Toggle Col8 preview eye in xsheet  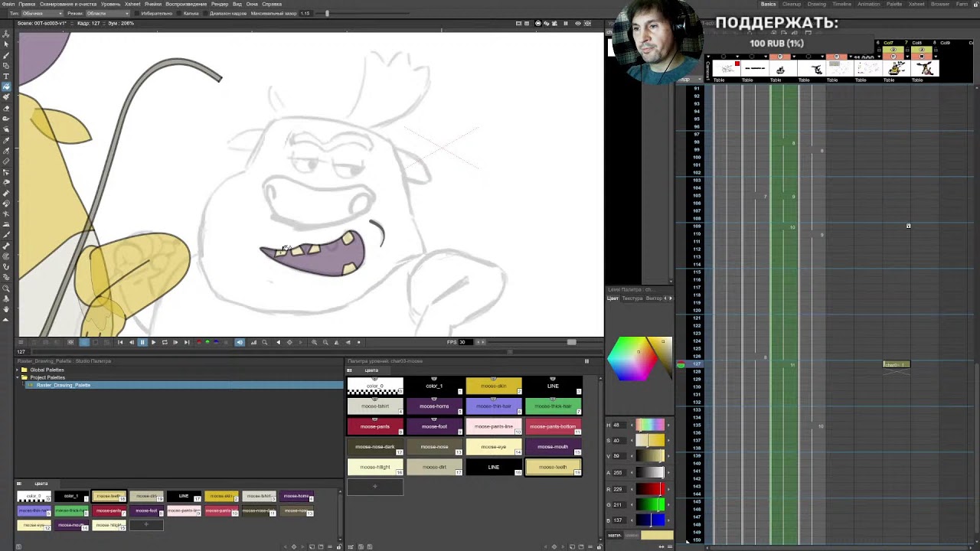[921, 50]
